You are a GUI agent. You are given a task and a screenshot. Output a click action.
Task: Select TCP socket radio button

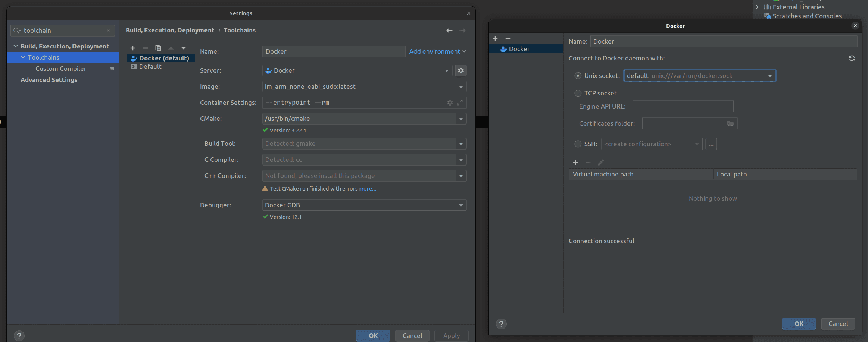(x=578, y=93)
